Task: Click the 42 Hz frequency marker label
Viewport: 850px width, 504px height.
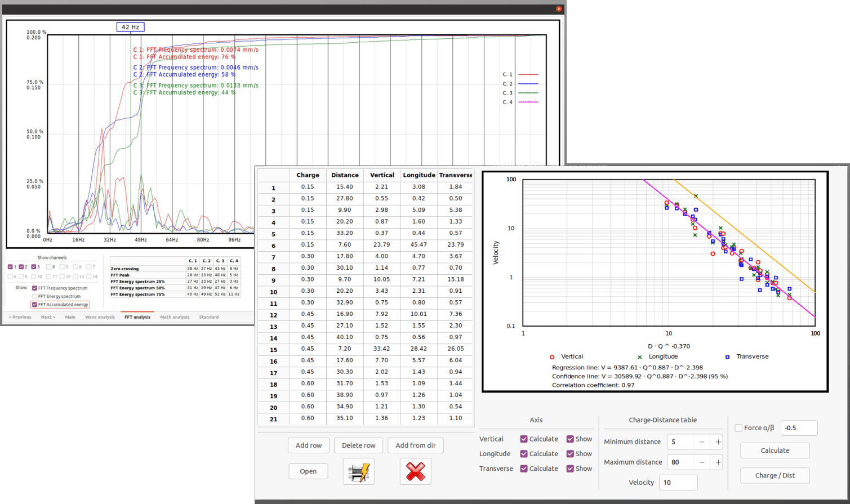Action: tap(131, 27)
